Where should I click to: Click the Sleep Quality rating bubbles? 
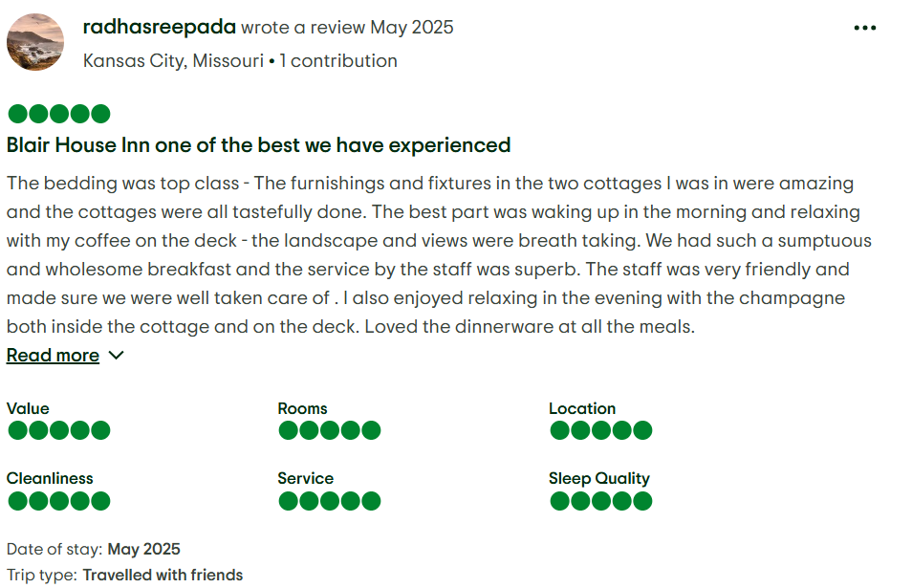[x=600, y=501]
